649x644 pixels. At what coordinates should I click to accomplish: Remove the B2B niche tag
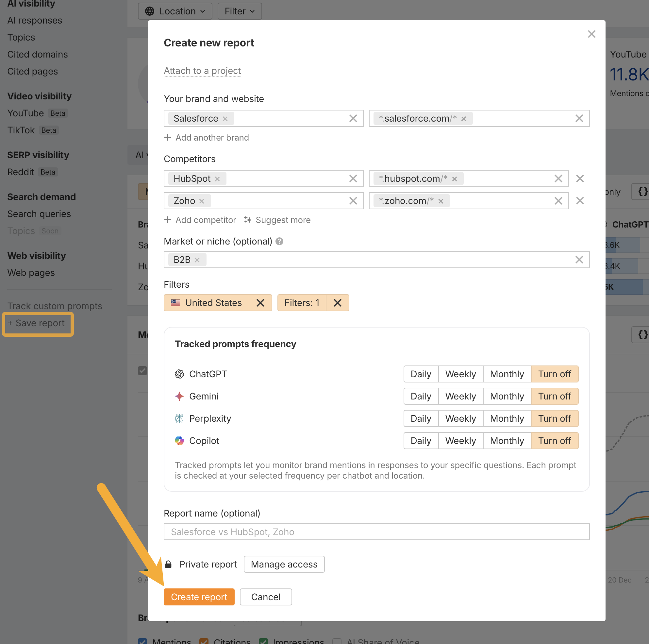coord(197,260)
